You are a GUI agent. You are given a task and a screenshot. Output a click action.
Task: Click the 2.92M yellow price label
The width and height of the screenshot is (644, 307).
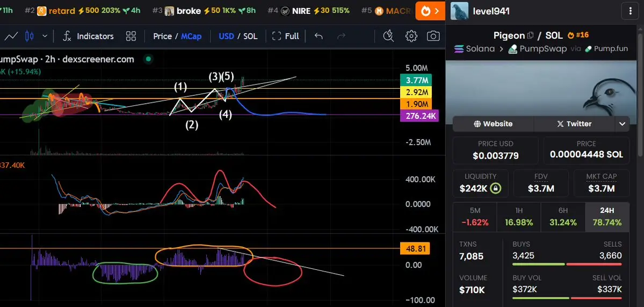coord(416,92)
